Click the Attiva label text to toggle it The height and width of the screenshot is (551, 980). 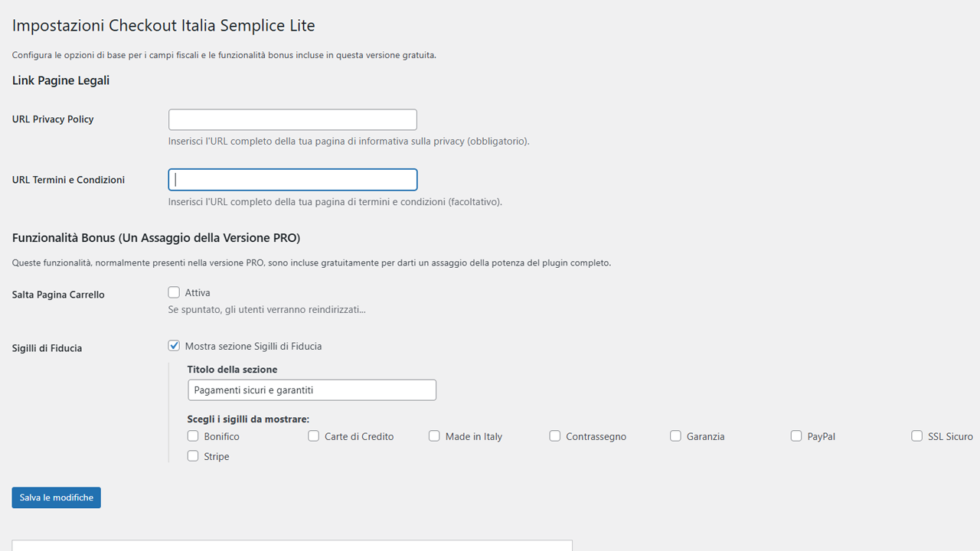coord(197,292)
